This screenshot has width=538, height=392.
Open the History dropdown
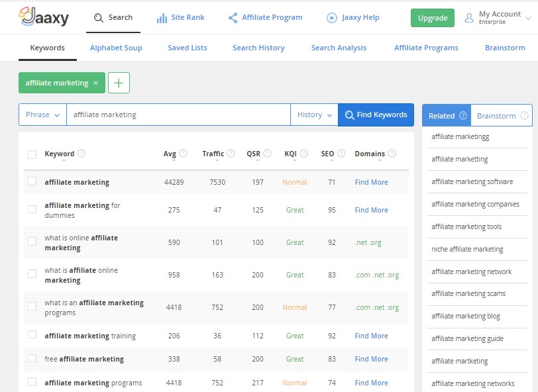314,115
